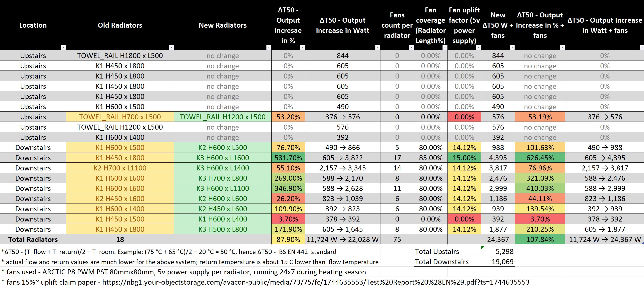The image size is (644, 287).
Task: Open the Location column filter dropdown
Action: tap(63, 47)
